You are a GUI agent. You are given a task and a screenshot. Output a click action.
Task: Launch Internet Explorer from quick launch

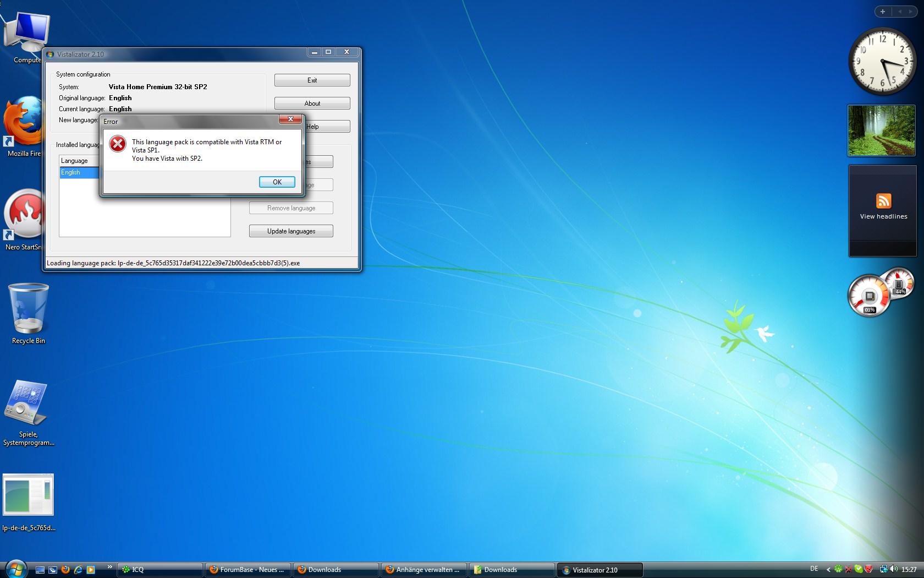coord(78,570)
